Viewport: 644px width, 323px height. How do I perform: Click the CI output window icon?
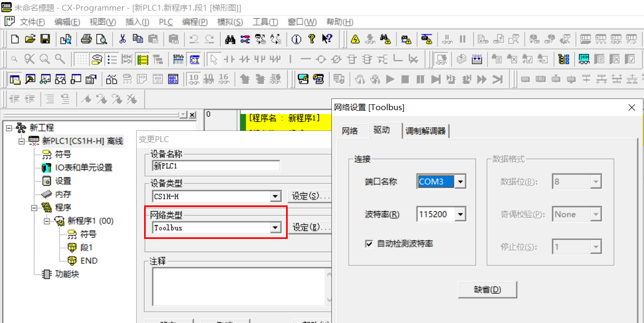click(195, 59)
